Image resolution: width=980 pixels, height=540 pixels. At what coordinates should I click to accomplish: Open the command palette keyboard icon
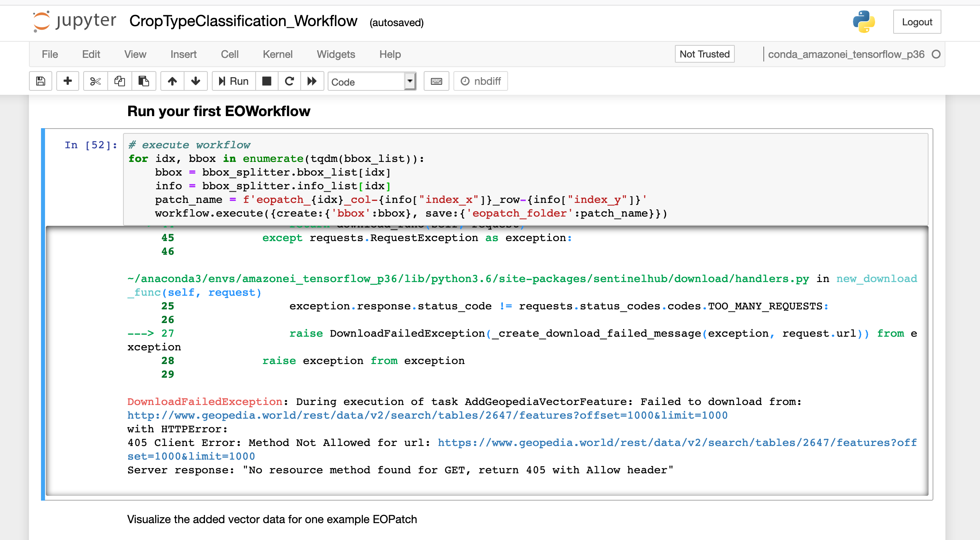(x=436, y=81)
